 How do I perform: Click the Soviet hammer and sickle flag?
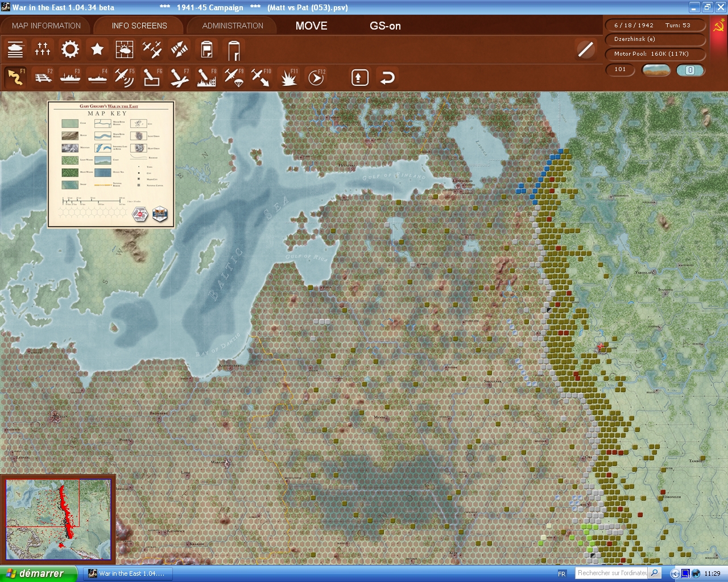[719, 26]
